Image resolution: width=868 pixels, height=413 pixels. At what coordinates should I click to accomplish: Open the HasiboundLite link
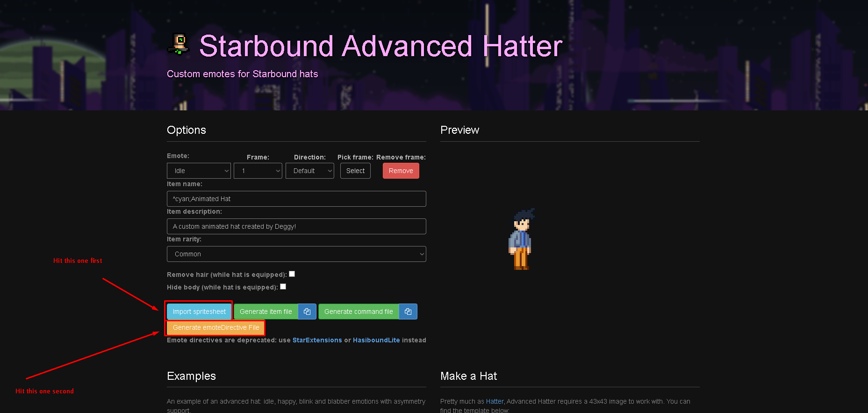coord(376,340)
